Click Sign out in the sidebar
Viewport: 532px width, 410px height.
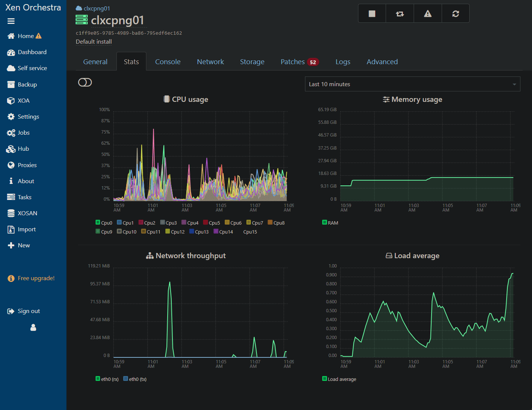29,311
